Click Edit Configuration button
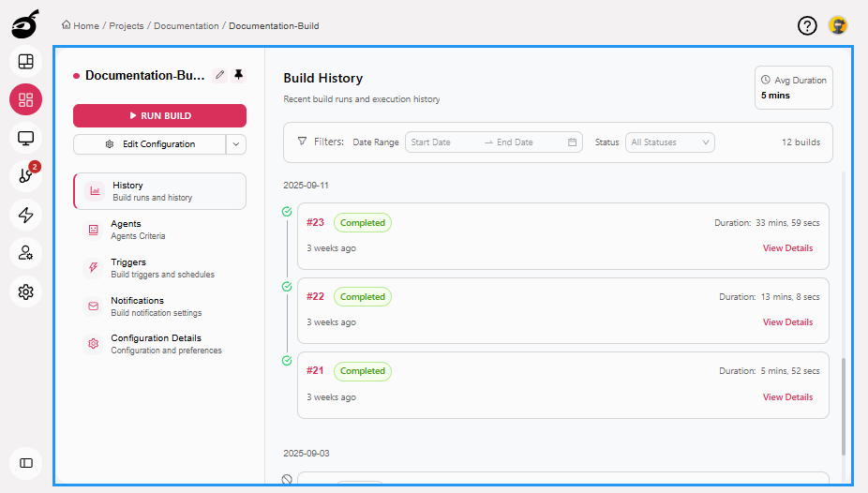Viewport: 868px width, 493px height. [149, 144]
